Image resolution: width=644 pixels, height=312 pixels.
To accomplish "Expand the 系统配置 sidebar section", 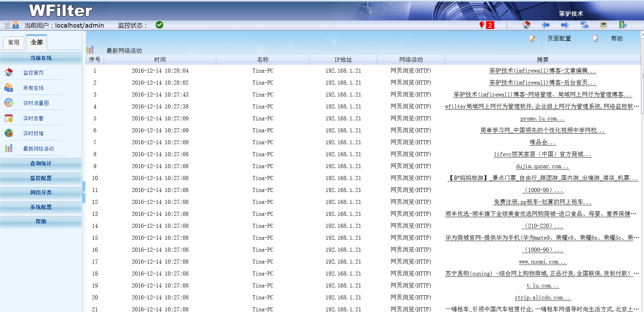I will pyautogui.click(x=41, y=207).
